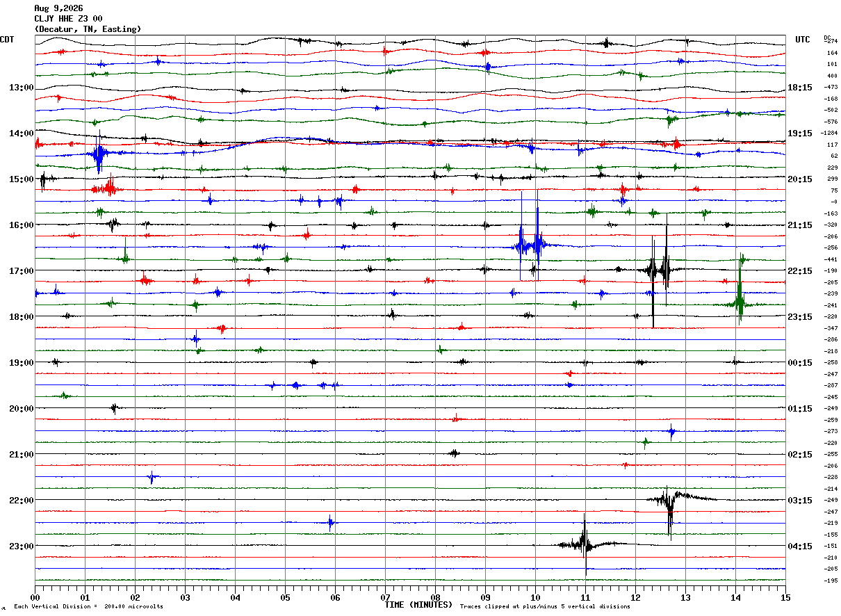The height and width of the screenshot is (616, 841).
Task: Select the 16:00 CDT time label
Action: (22, 225)
